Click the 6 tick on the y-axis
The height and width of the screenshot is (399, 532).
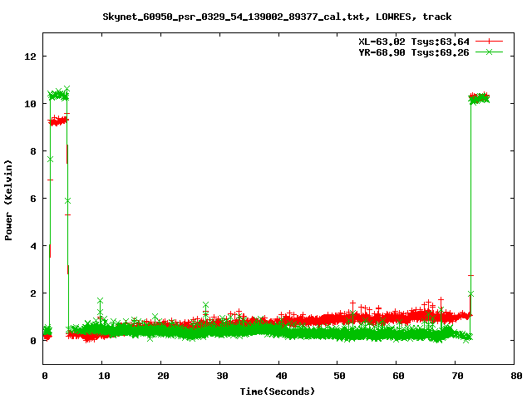coord(33,199)
